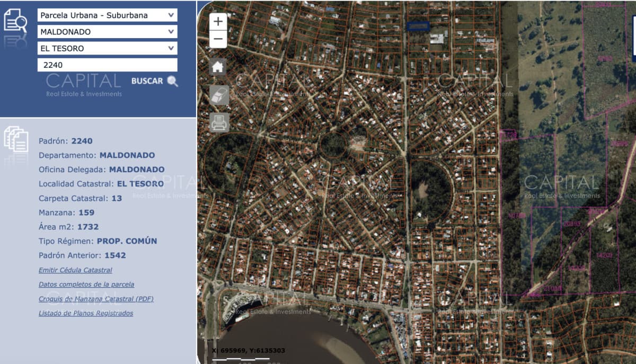Screen dimensions: 636x364
Task: Click the Carpeta Catastral: 13 line
Action: pyautogui.click(x=81, y=198)
